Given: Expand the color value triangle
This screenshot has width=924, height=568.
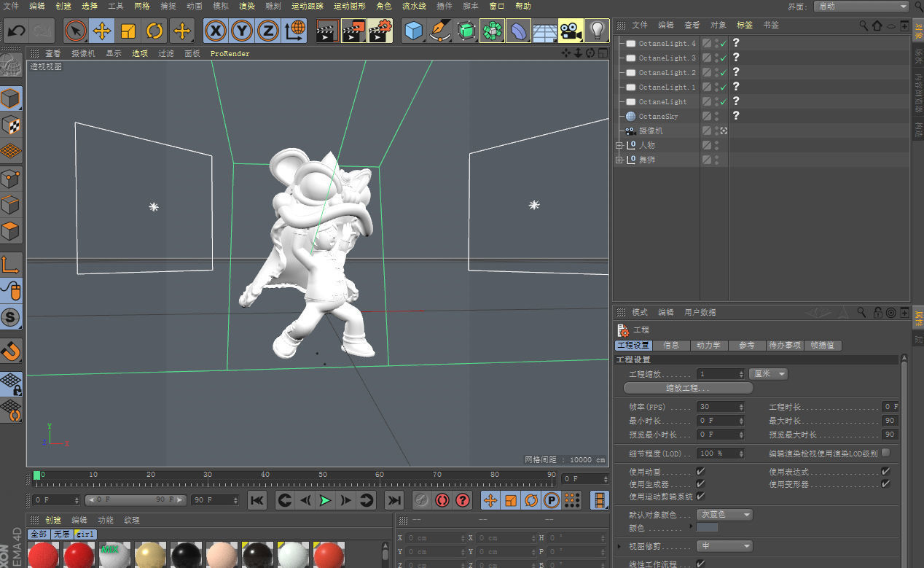Looking at the screenshot, I should [x=693, y=527].
